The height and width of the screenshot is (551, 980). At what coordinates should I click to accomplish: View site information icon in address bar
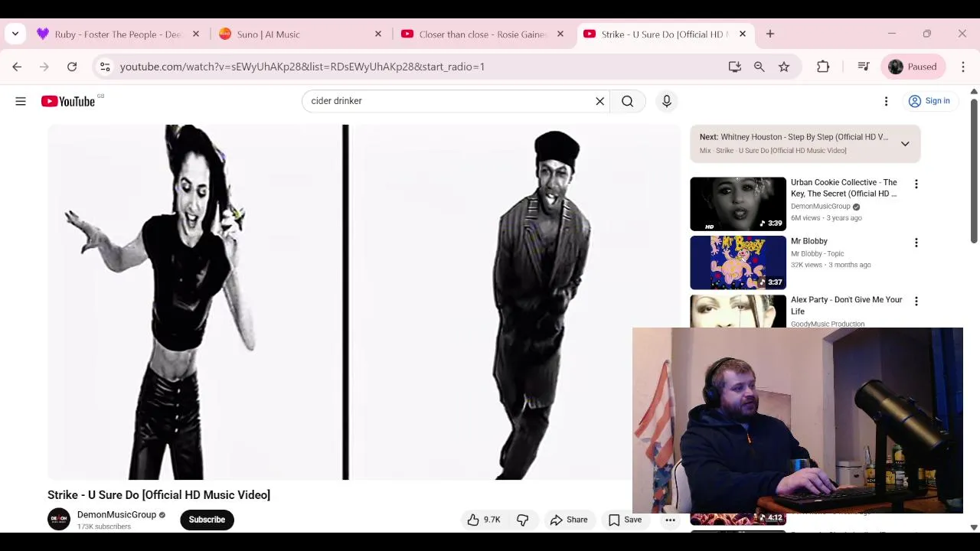point(105,67)
